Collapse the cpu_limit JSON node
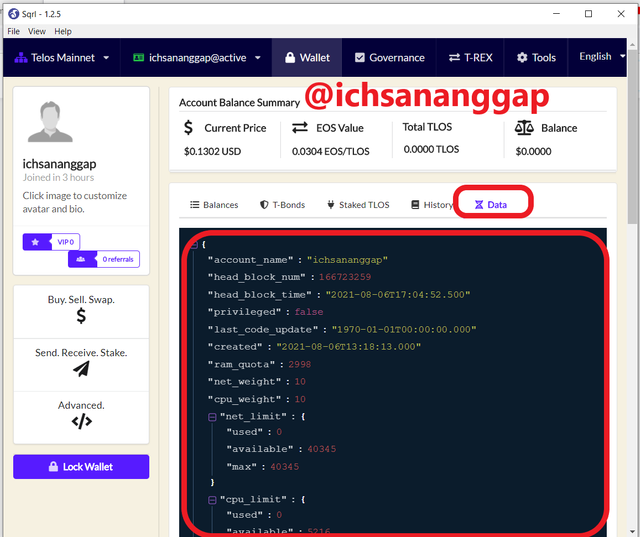This screenshot has height=537, width=640. 212,500
